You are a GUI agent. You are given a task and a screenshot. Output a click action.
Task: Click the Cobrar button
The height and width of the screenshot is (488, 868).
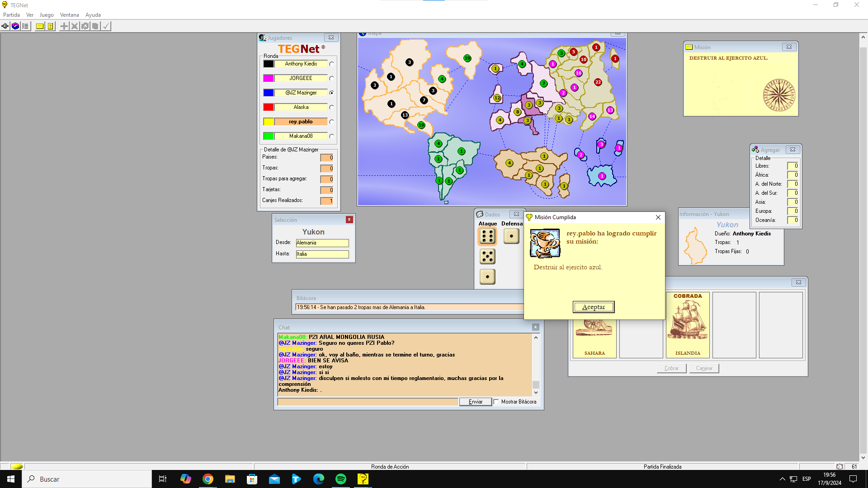tap(671, 368)
